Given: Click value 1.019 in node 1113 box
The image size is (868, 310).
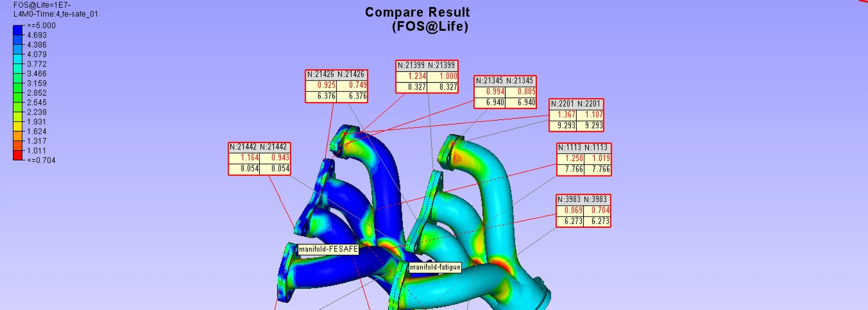Looking at the screenshot, I should (601, 158).
